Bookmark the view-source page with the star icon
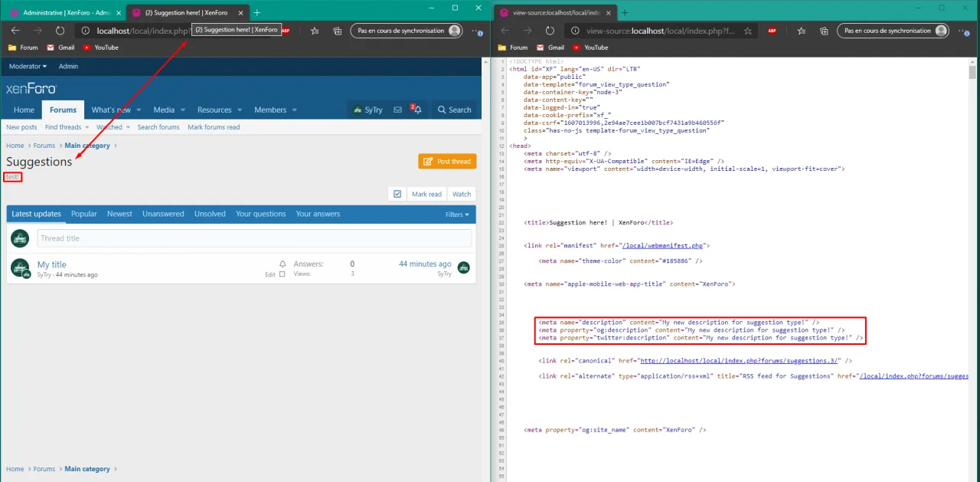The image size is (980, 482). click(748, 31)
